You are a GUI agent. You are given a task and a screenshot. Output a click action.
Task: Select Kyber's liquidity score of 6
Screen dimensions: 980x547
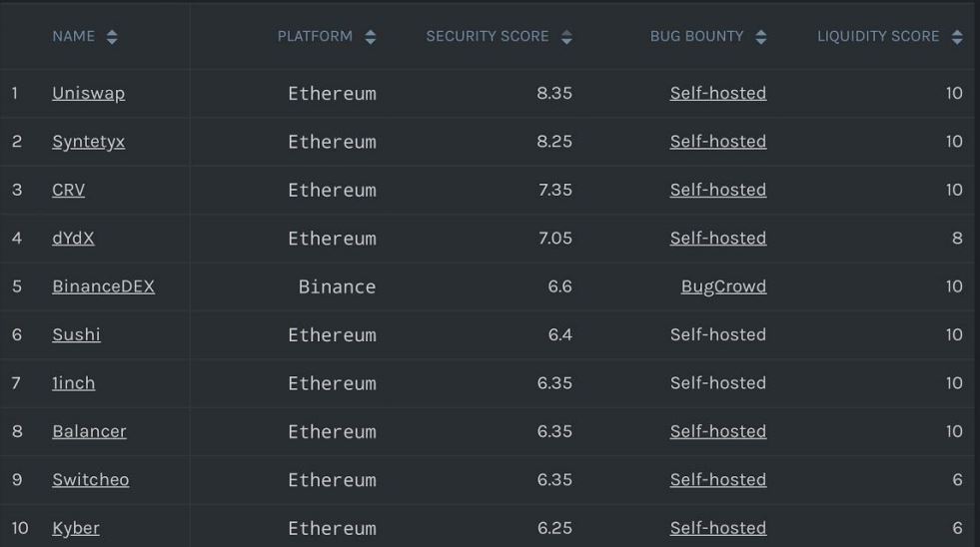tap(957, 528)
